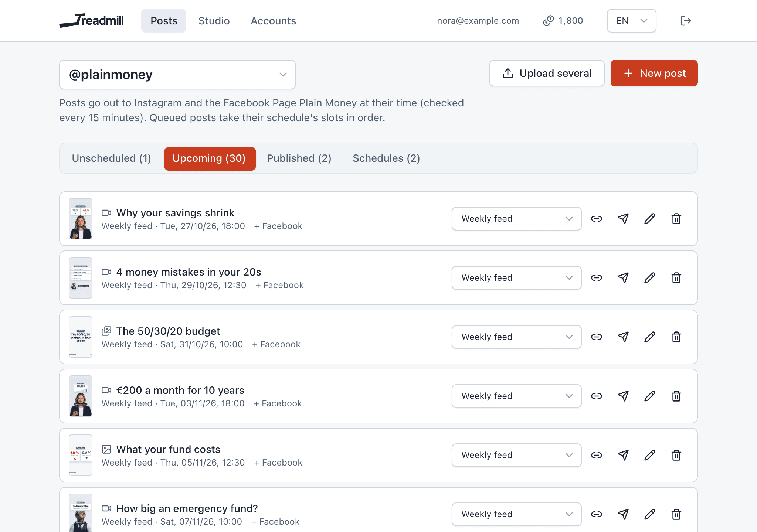Create a New post
The height and width of the screenshot is (532, 757).
point(654,73)
